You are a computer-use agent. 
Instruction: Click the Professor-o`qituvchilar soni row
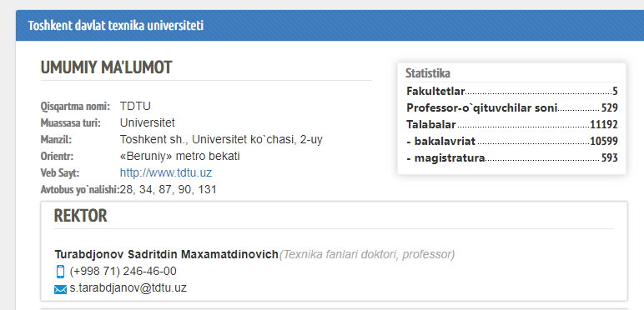(511, 107)
